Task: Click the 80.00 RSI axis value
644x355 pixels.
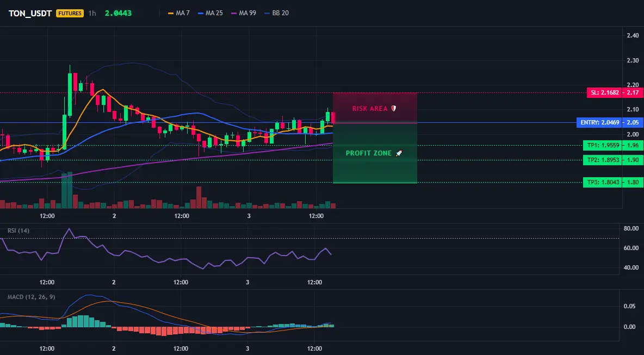Action: pos(631,228)
